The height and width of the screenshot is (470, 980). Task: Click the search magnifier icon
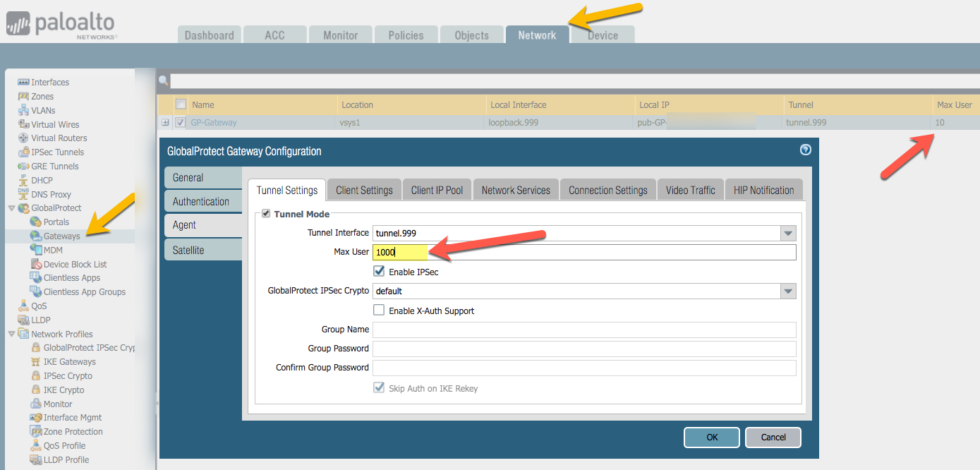(x=164, y=81)
